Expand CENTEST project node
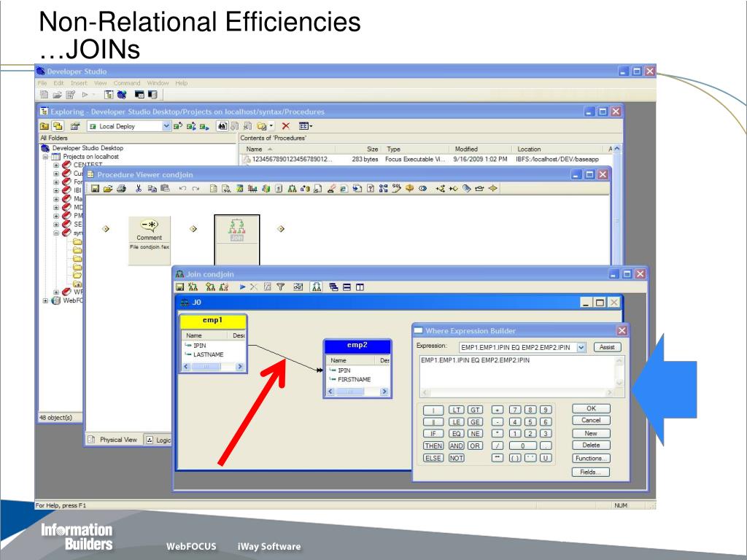The image size is (747, 560). pyautogui.click(x=56, y=166)
